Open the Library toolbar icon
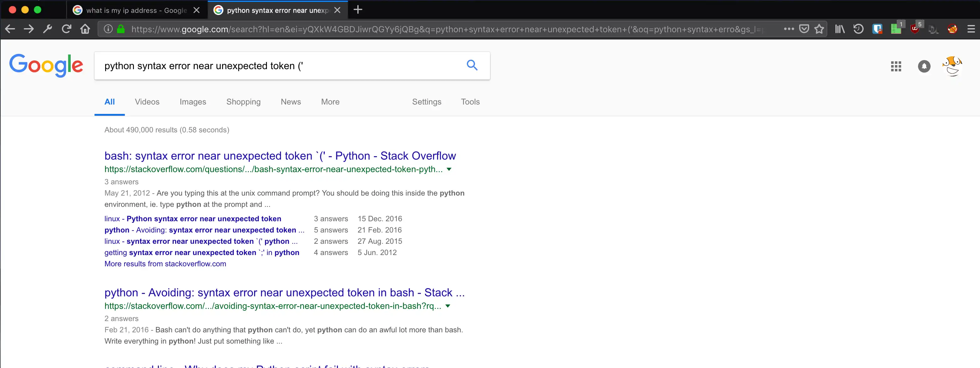980x368 pixels. (840, 29)
